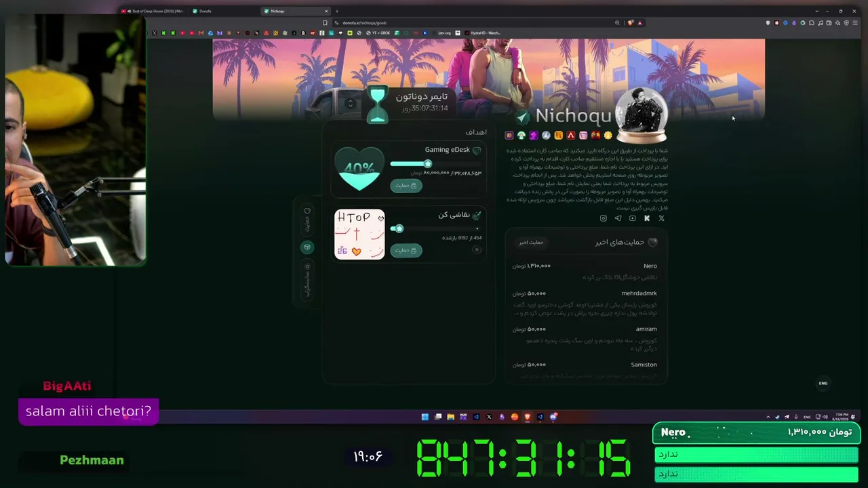868x488 pixels.
Task: Show hidden system tray icons chevron
Action: pos(768,417)
